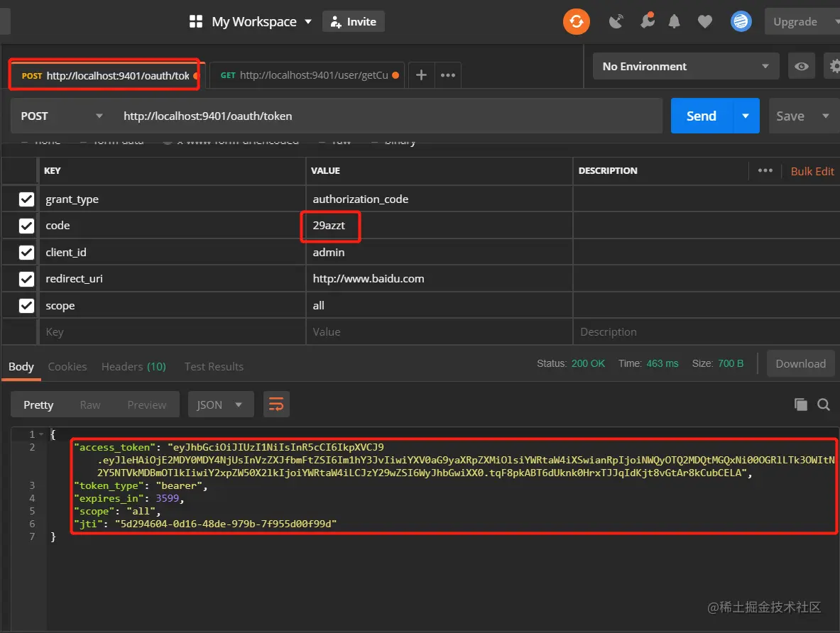Expand the Send button dropdown arrow
The image size is (840, 633).
(x=745, y=116)
